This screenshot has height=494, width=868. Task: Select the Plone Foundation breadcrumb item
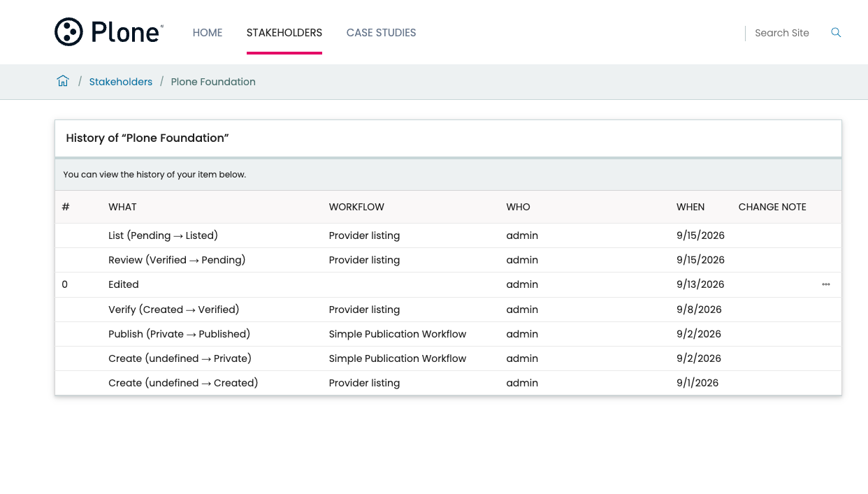(213, 82)
